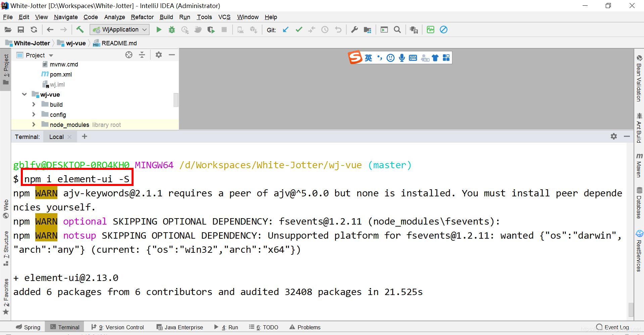Open the Problems tool window
The height and width of the screenshot is (335, 644).
pyautogui.click(x=305, y=327)
